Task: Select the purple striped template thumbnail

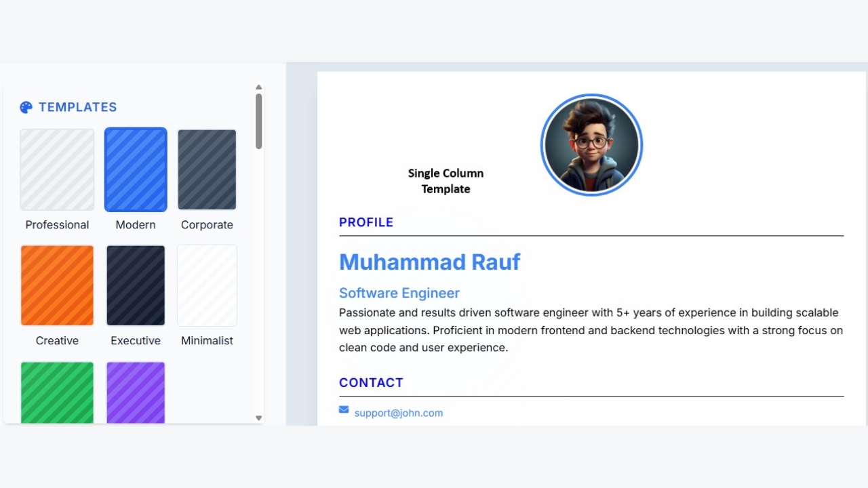Action: (136, 392)
